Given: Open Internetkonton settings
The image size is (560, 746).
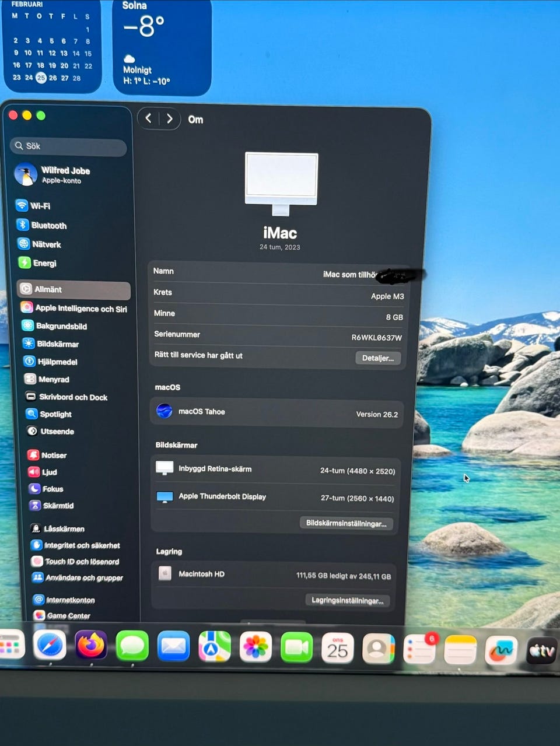Looking at the screenshot, I should pyautogui.click(x=64, y=600).
